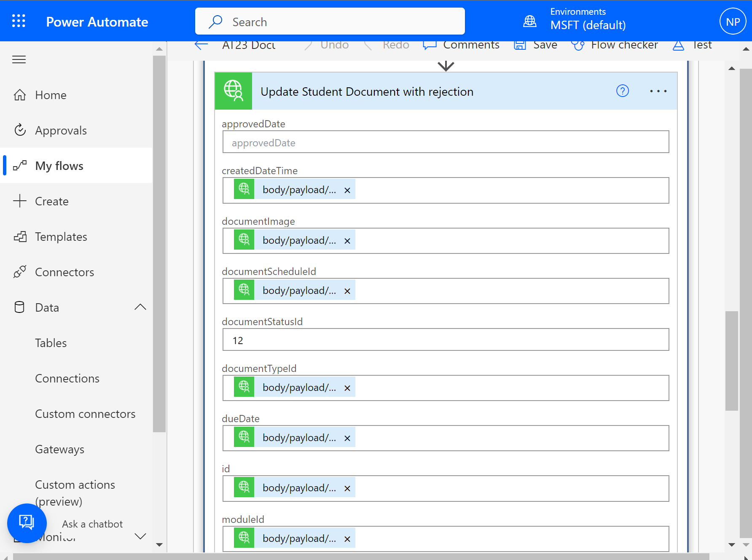752x560 pixels.
Task: Remove the createdDateTime dynamic content token
Action: point(347,190)
